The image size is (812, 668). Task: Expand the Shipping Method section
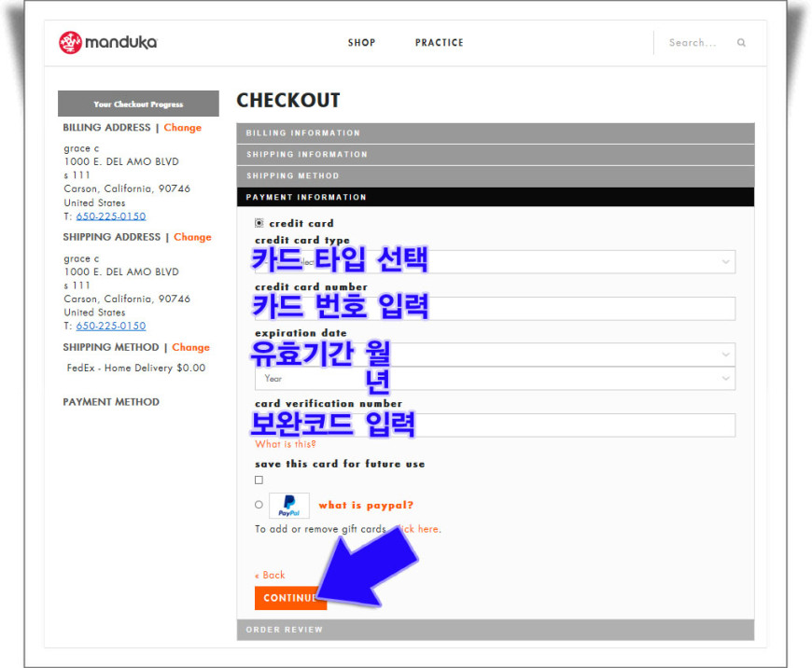tap(495, 176)
